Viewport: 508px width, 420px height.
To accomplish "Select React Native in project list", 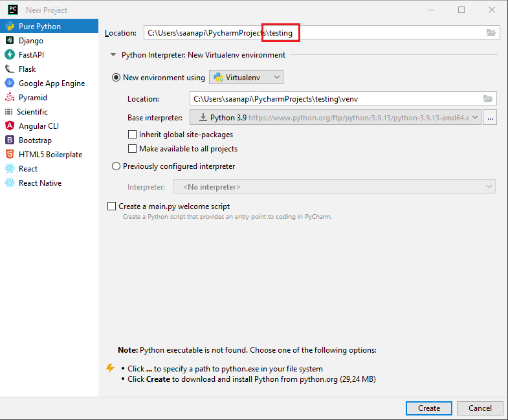I will [40, 183].
